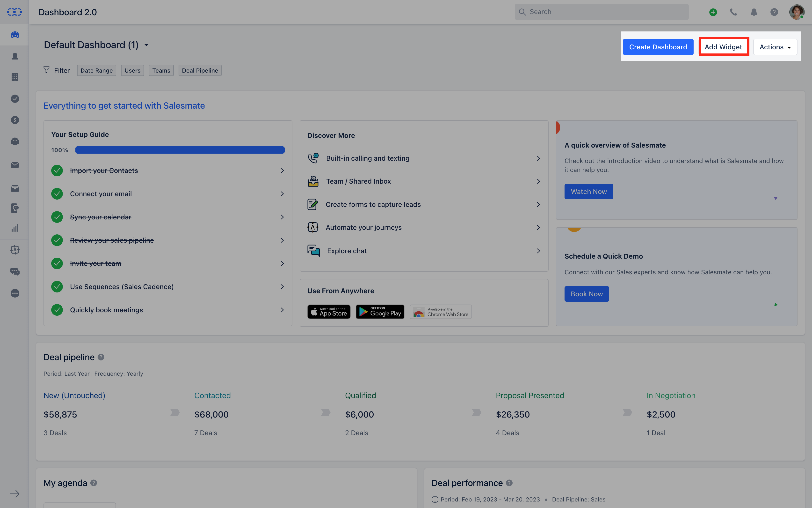Image resolution: width=812 pixels, height=508 pixels.
Task: Click the Search field
Action: [x=602, y=12]
